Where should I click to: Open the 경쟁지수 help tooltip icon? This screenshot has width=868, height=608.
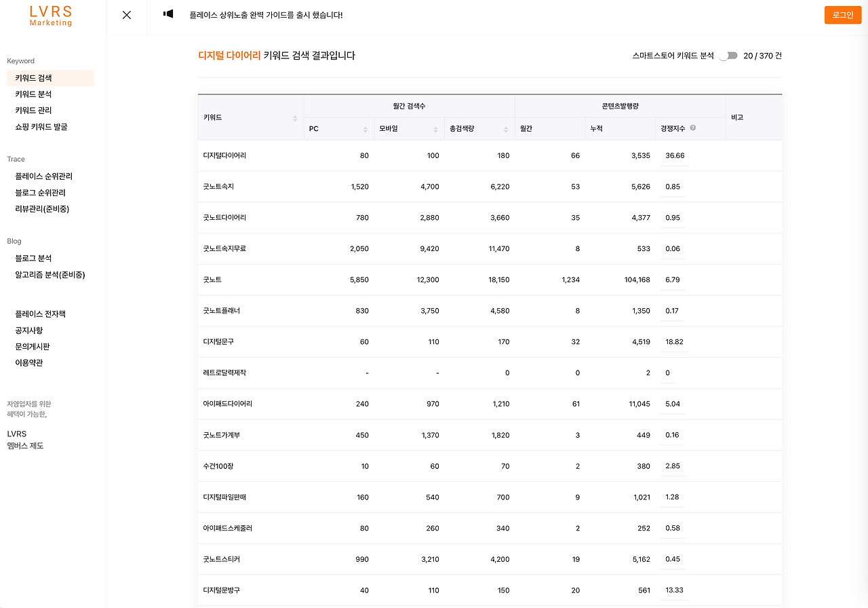pyautogui.click(x=693, y=128)
